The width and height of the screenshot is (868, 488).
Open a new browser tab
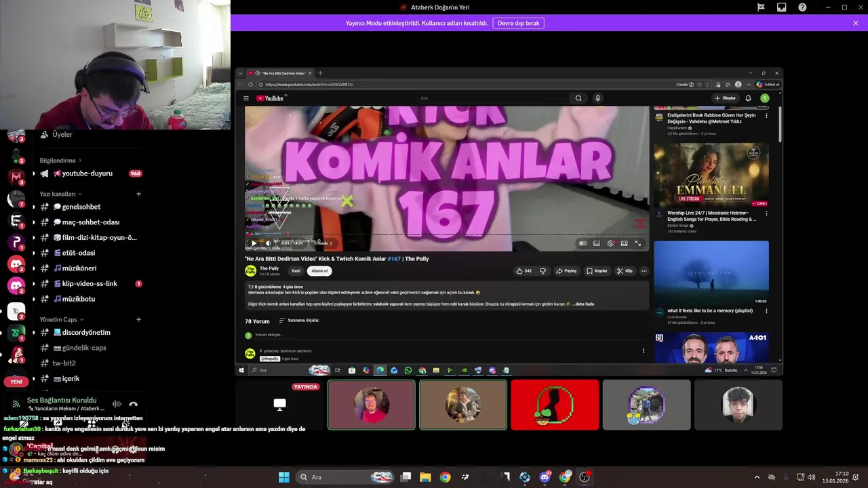coord(321,73)
